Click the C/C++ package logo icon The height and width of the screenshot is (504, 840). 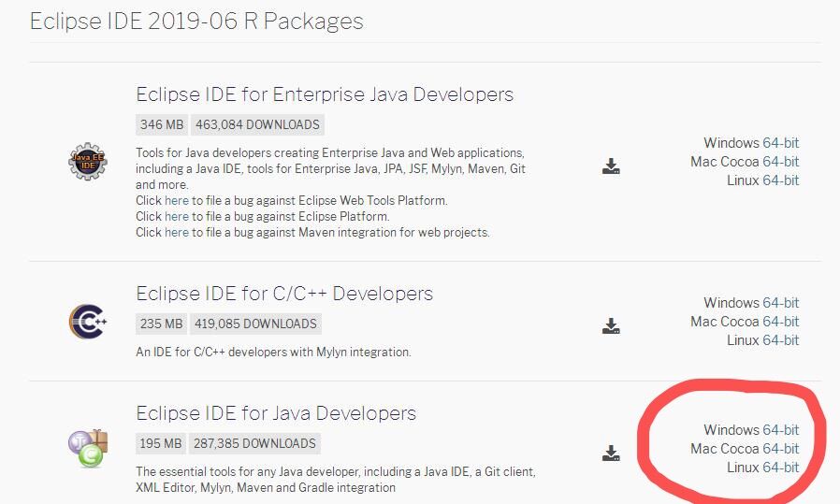click(88, 322)
